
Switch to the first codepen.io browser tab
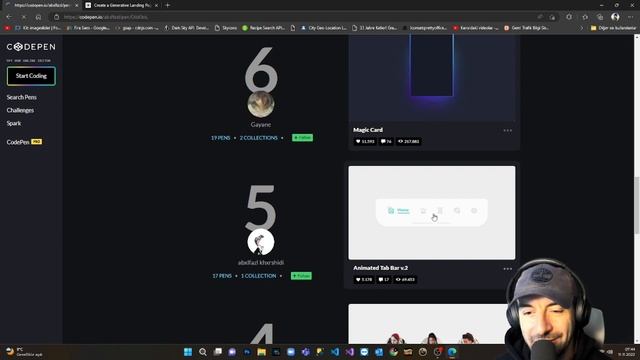[x=41, y=5]
